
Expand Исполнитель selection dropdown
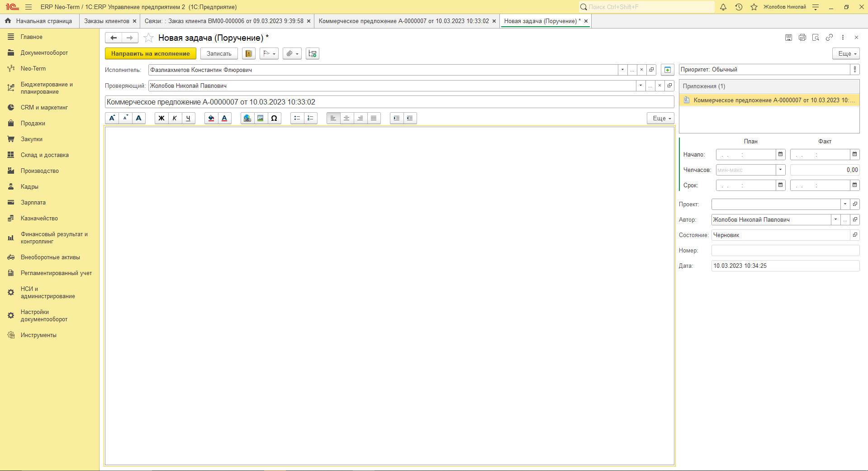(x=622, y=70)
